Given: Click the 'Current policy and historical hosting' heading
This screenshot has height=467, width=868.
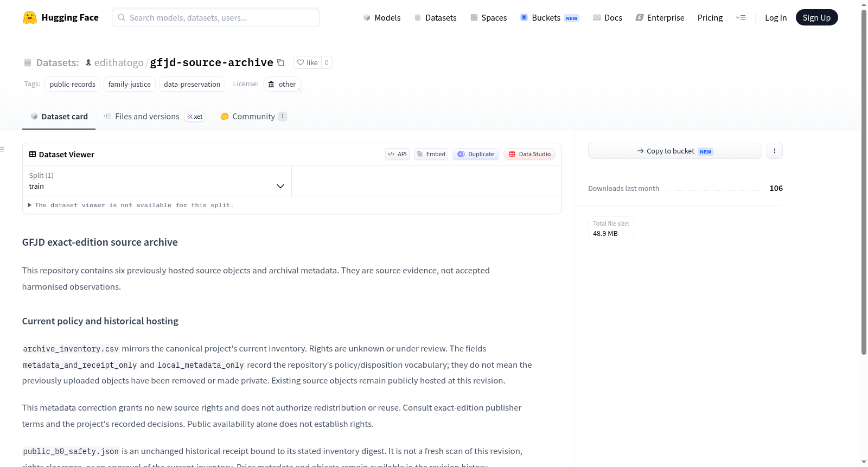Looking at the screenshot, I should point(100,321).
